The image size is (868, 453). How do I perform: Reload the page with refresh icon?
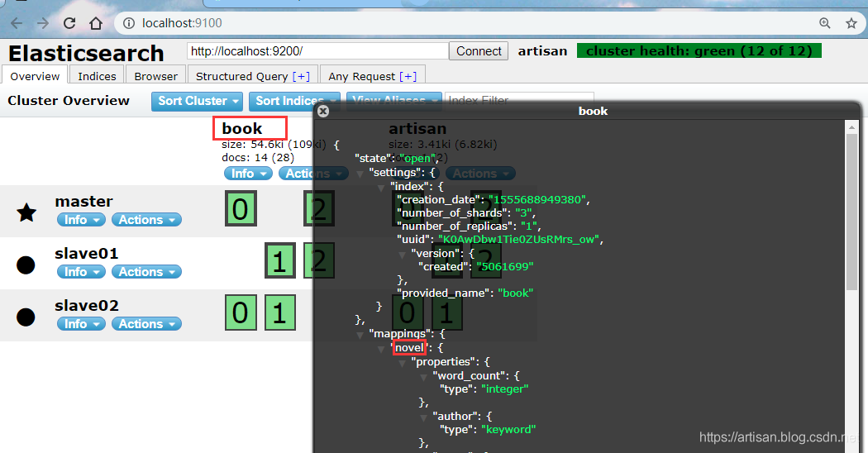tap(69, 22)
